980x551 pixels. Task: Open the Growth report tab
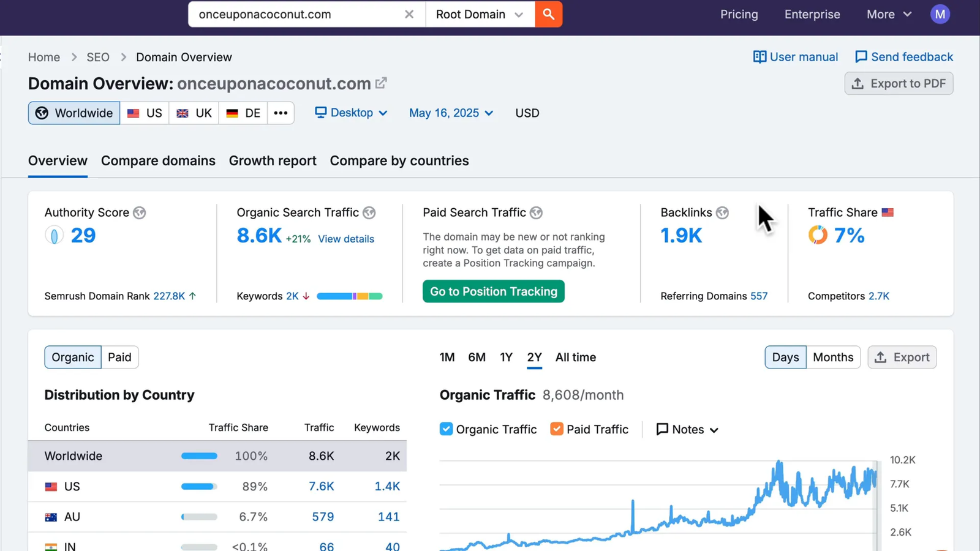(273, 160)
